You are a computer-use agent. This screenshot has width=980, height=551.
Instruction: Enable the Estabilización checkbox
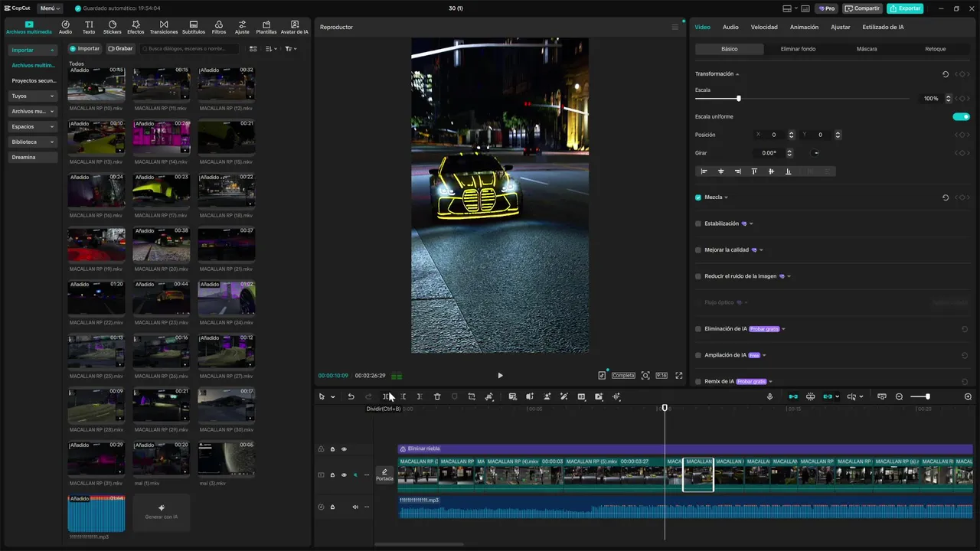pos(698,223)
